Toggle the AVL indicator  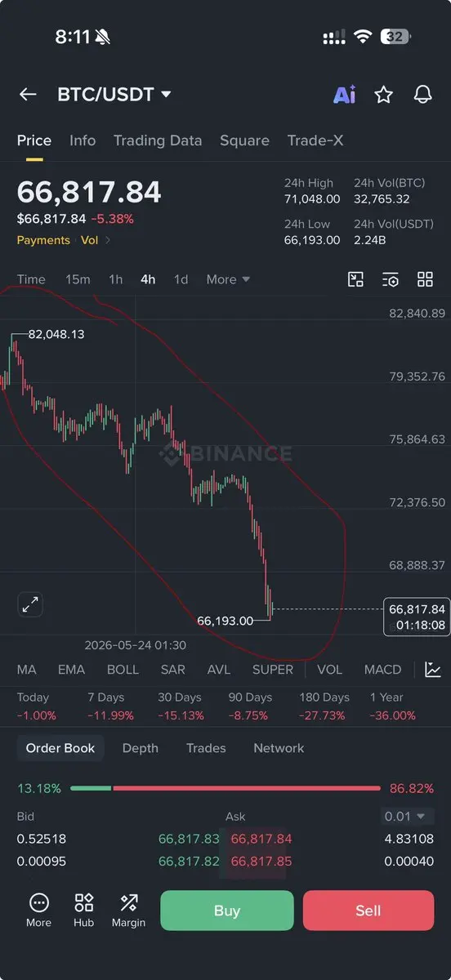point(219,670)
